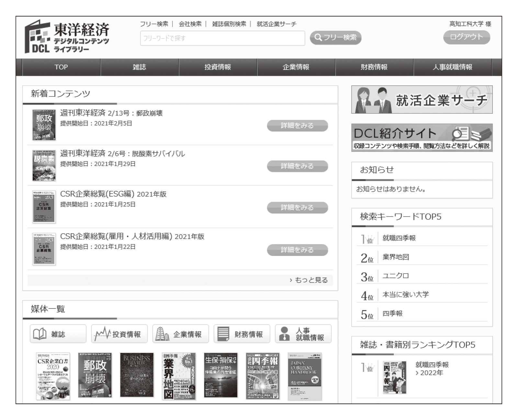Switch to 雑誌個別検索 search mode

(x=229, y=24)
